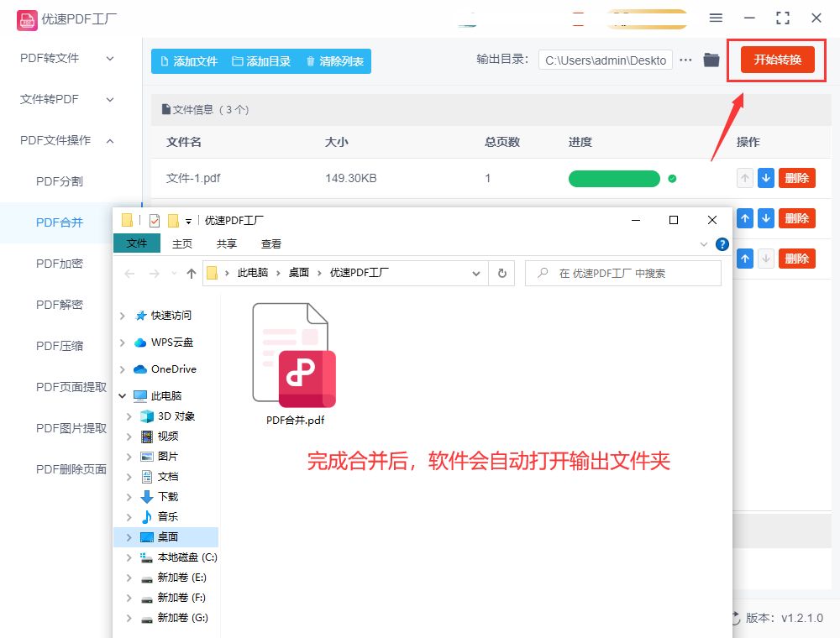Select 视频 folder in navigation tree
840x638 pixels.
click(167, 437)
